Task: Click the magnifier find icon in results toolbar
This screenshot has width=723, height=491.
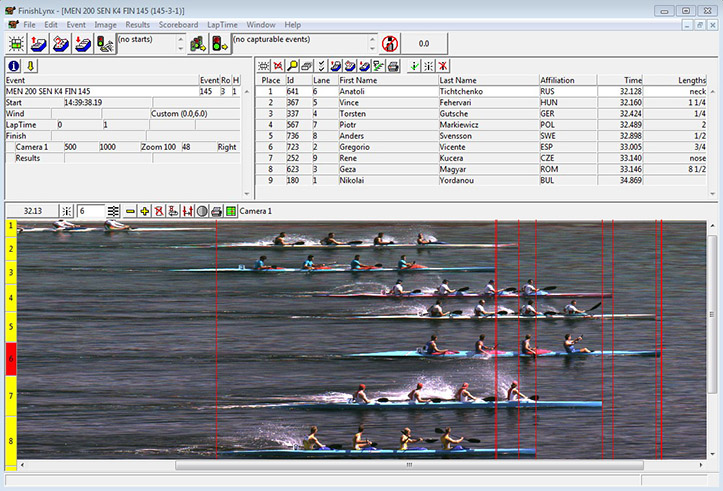Action: (292, 66)
